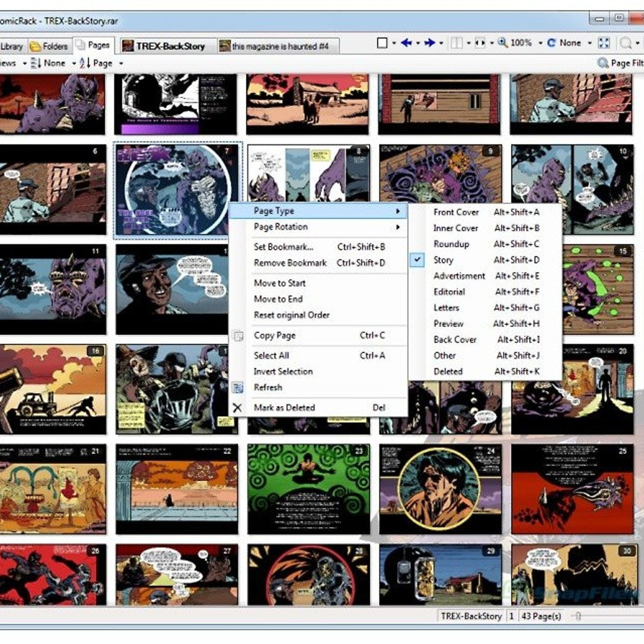Adjust the thumbnail size slider in status bar

coord(578,616)
